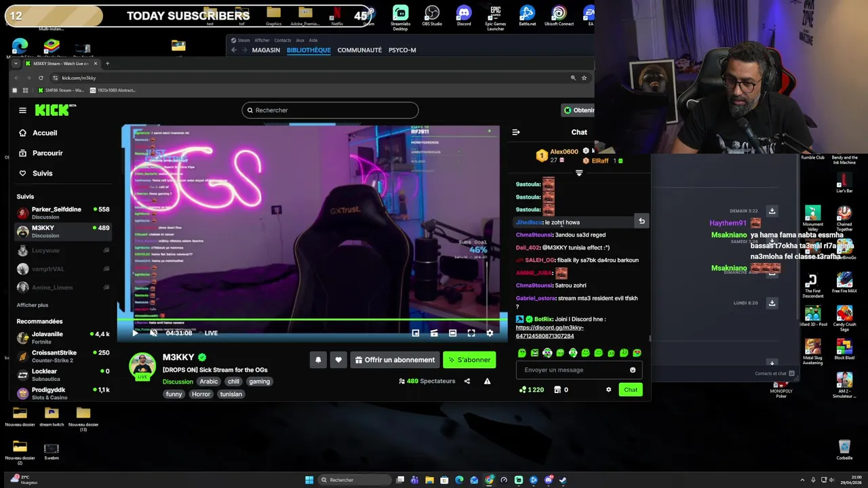Select the Horror tag
Screen dimensions: 868x488
(x=201, y=394)
